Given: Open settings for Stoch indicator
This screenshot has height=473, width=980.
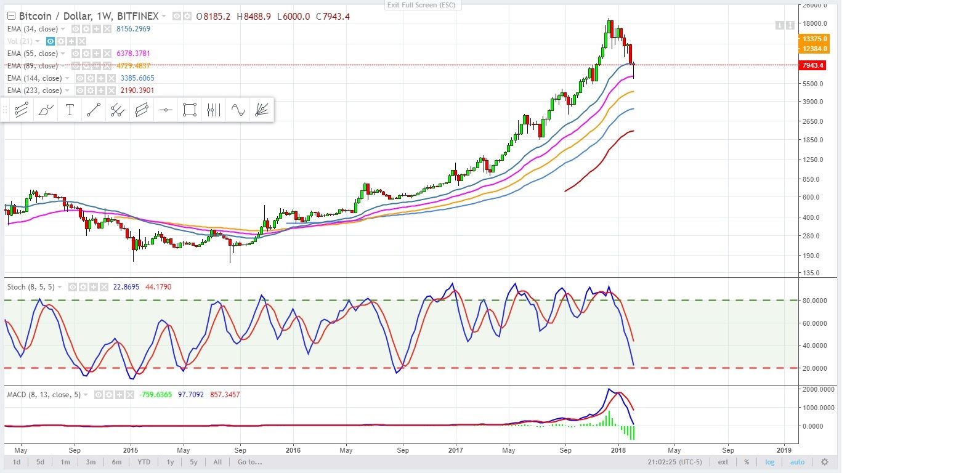Looking at the screenshot, I should point(83,287).
